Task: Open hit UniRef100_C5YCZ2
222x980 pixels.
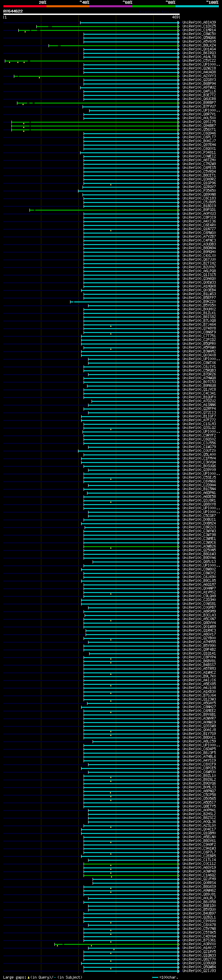Action: point(199,60)
